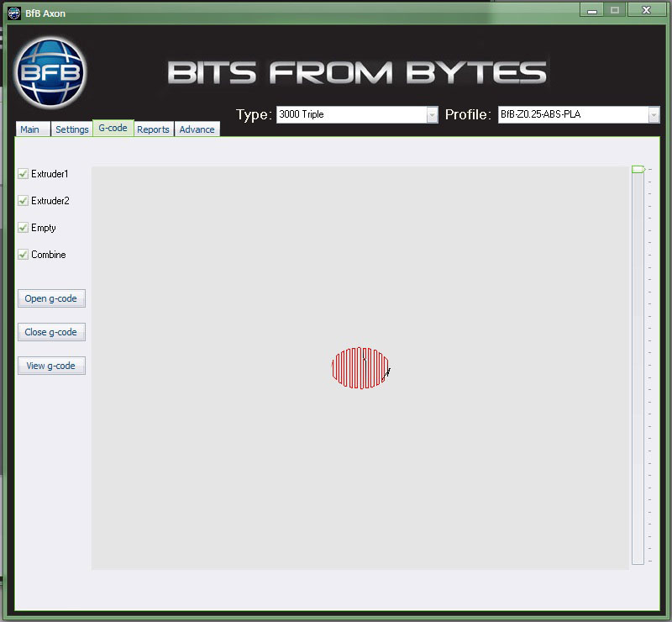Open the Advance tab
Viewport: 672px width, 622px height.
coord(197,129)
